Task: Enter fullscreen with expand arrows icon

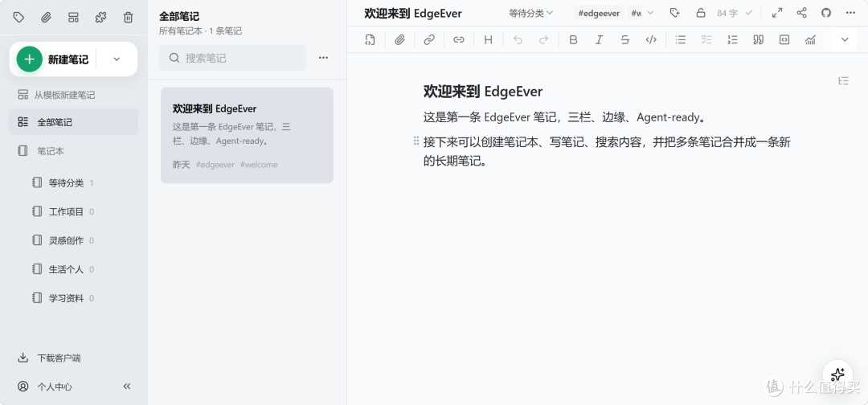Action: pyautogui.click(x=776, y=13)
